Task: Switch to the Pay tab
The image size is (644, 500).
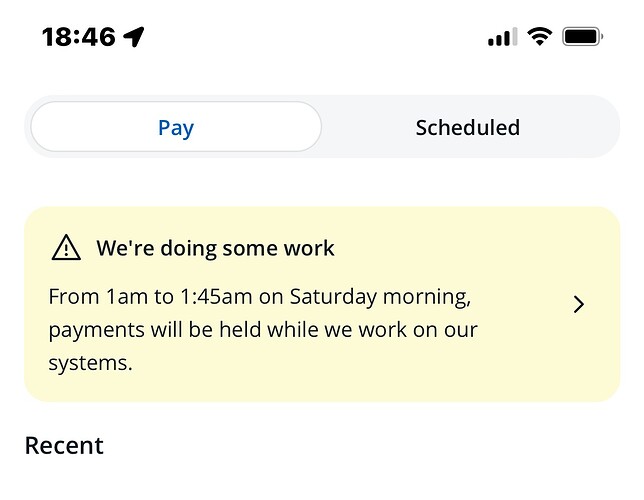Action: (176, 128)
